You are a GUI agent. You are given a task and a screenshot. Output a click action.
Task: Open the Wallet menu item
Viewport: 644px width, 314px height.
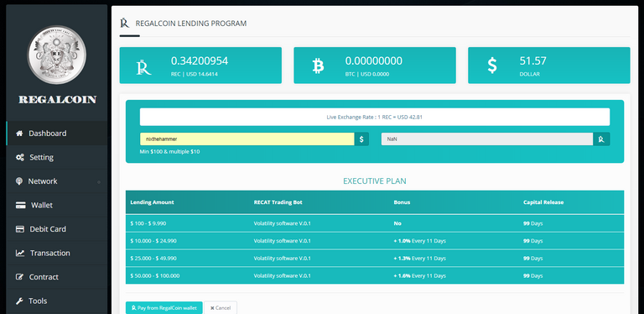(57, 205)
